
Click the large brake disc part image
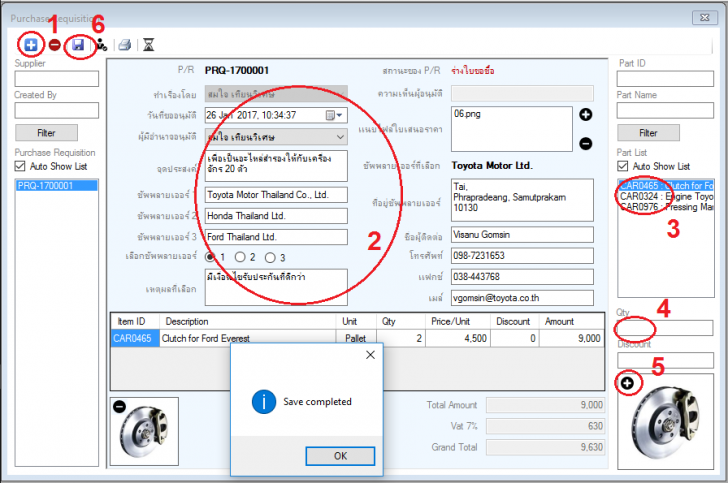(x=665, y=422)
